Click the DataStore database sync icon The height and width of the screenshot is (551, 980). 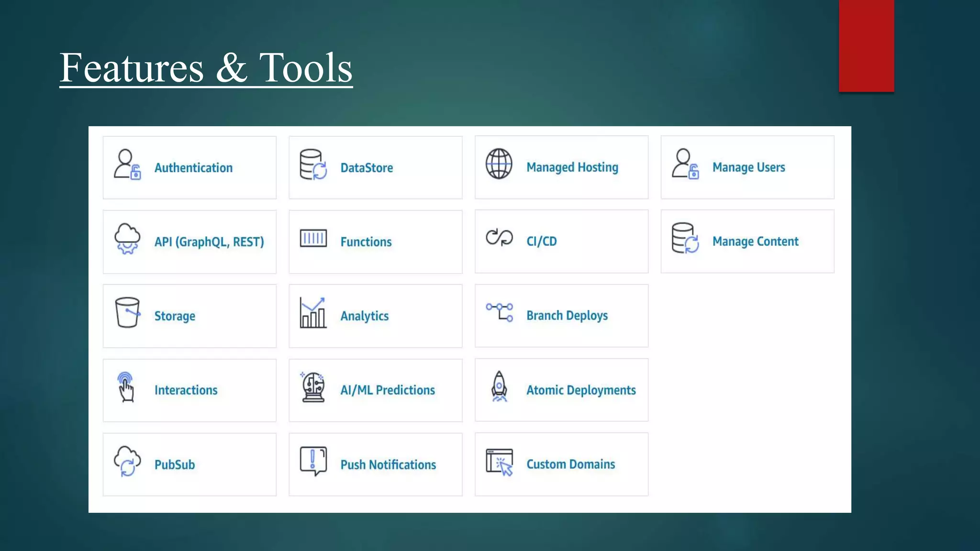(313, 165)
